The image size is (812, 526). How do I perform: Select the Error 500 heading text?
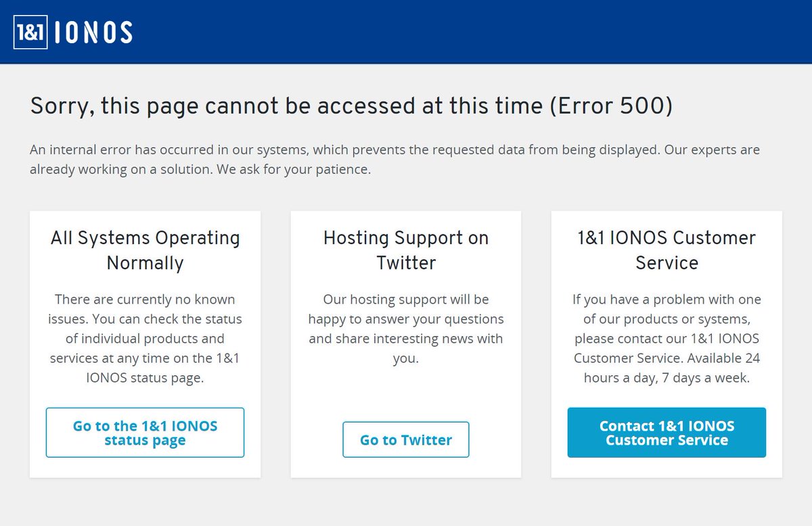tap(351, 106)
